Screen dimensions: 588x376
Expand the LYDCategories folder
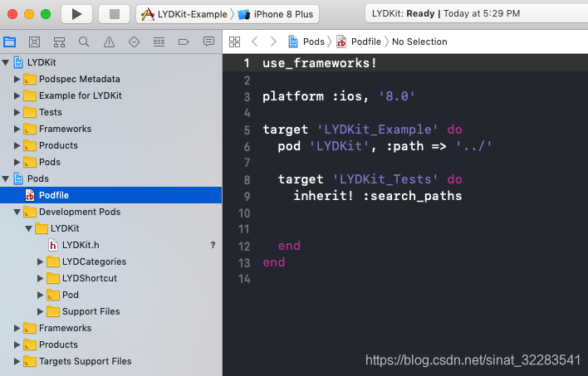pos(40,261)
